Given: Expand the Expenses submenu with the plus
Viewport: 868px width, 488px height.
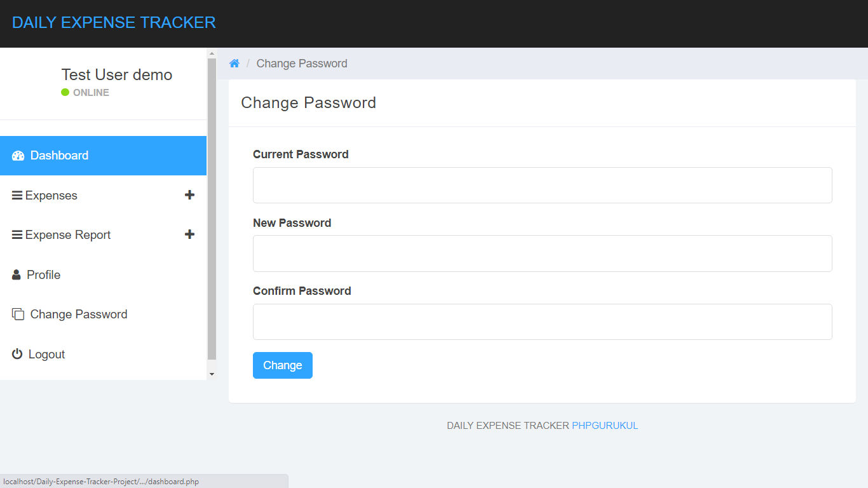Looking at the screenshot, I should point(189,195).
